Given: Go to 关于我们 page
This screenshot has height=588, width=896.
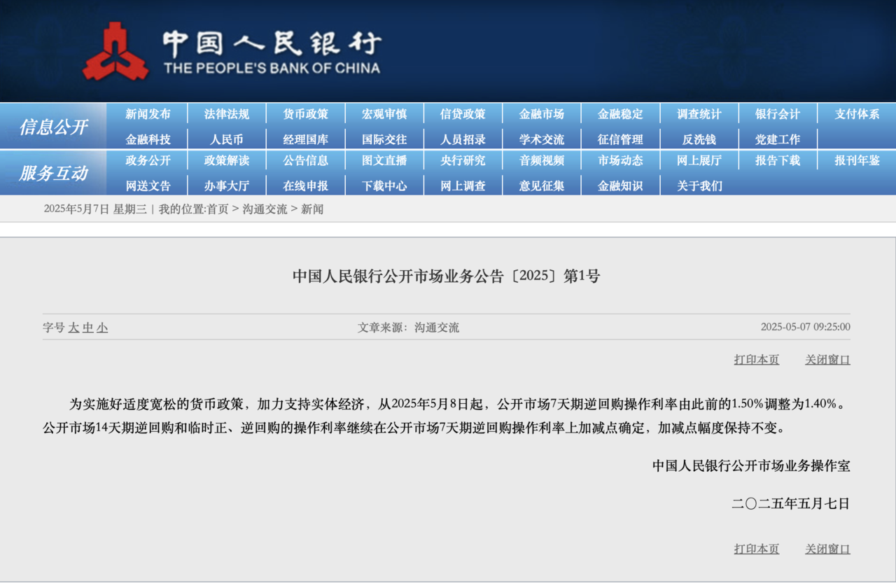Looking at the screenshot, I should click(x=699, y=185).
